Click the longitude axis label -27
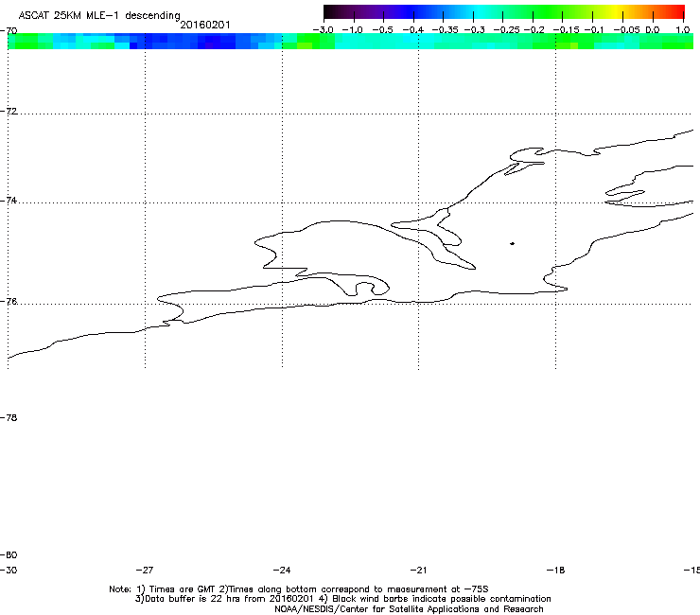Screen dimensions: 700x615 pos(145,570)
